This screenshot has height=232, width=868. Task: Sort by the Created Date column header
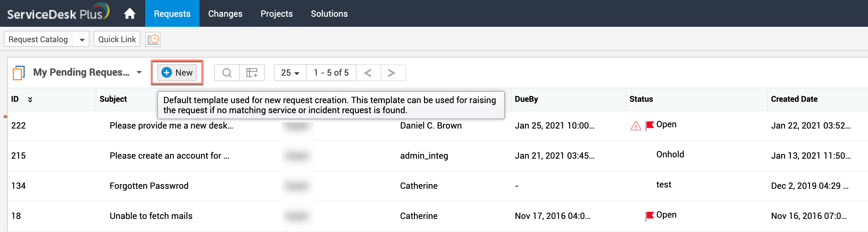794,99
